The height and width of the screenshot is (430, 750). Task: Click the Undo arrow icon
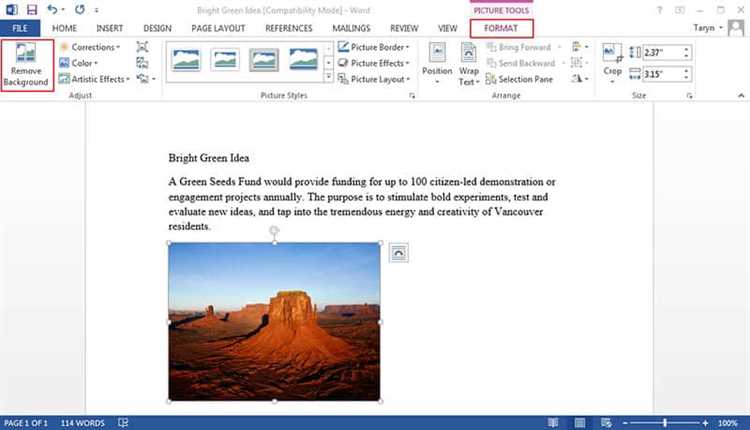point(52,9)
